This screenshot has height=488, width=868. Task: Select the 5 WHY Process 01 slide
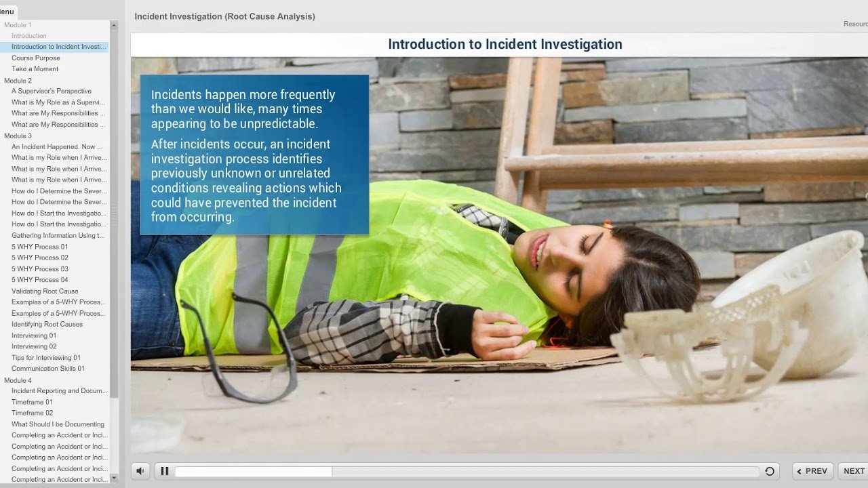[39, 247]
